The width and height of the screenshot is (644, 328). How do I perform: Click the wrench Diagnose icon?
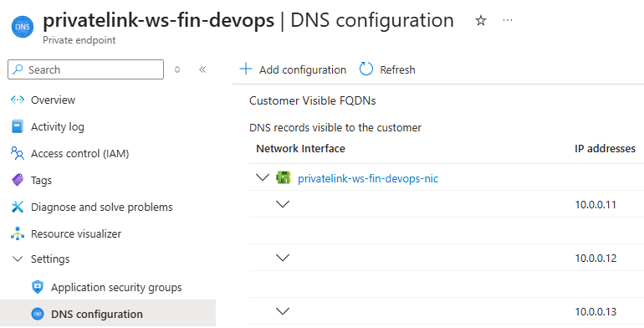[x=18, y=207]
